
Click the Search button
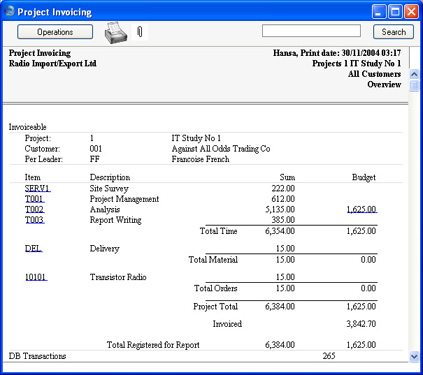click(393, 32)
